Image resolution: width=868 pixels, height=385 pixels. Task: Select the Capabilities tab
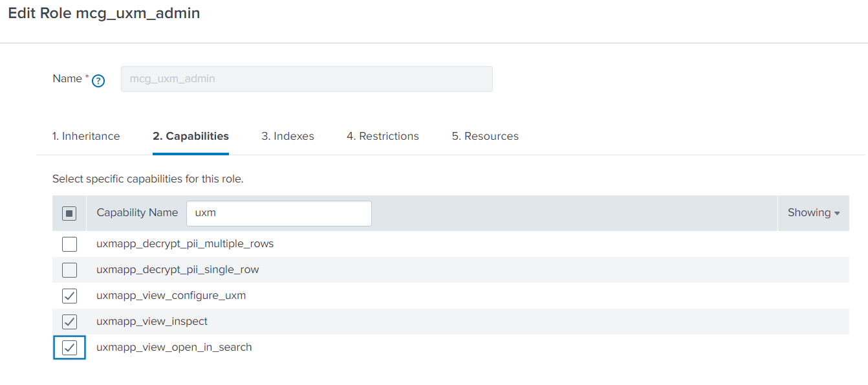(191, 136)
